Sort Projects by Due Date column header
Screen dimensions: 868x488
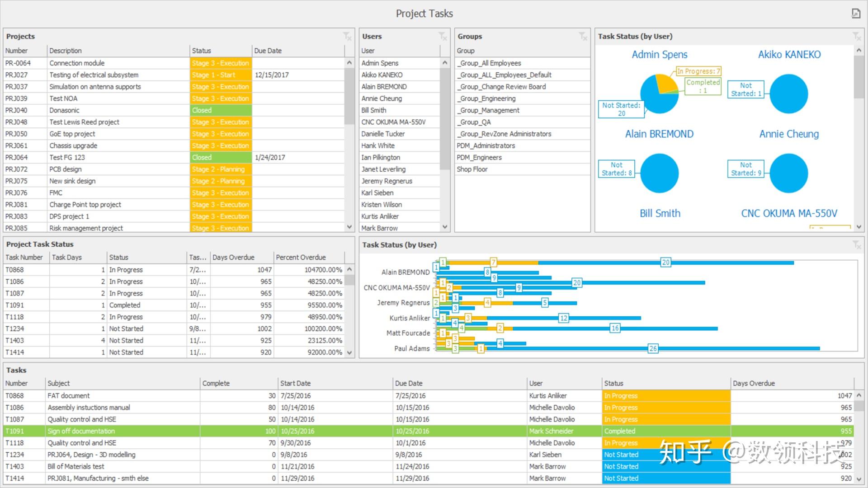coord(268,51)
